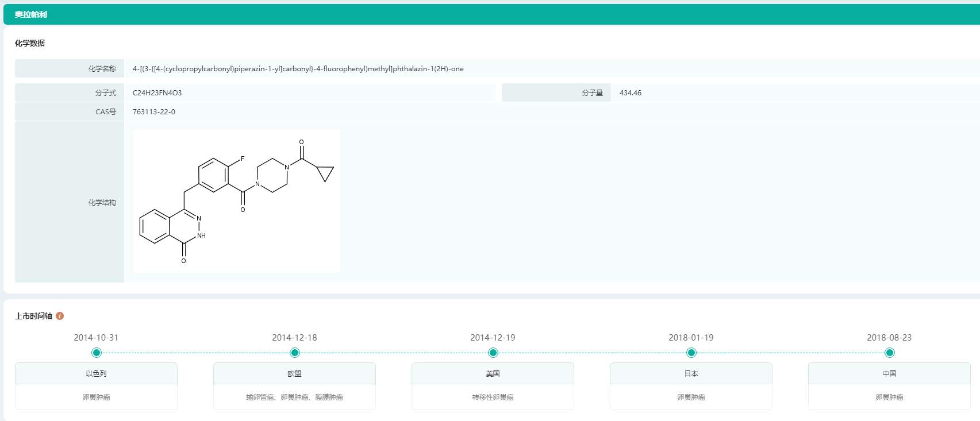980x421 pixels.
Task: Click the 2018-08-23 timeline marker dot
Action: coord(890,353)
